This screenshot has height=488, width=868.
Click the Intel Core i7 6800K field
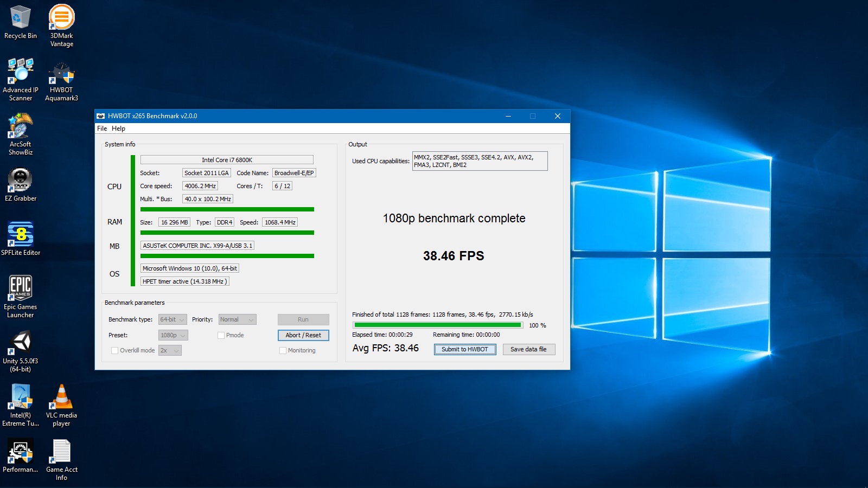pos(227,160)
